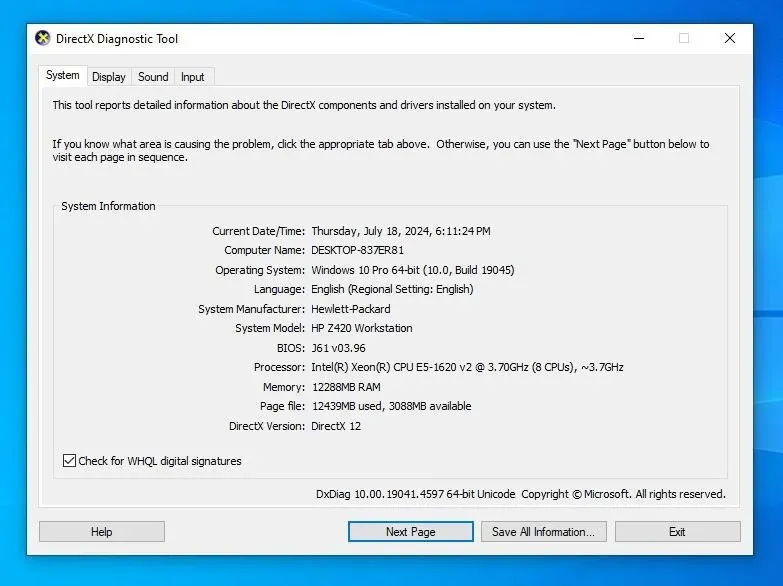The width and height of the screenshot is (783, 586).
Task: Click the Hewlett-Packard manufacturer value
Action: coord(351,309)
